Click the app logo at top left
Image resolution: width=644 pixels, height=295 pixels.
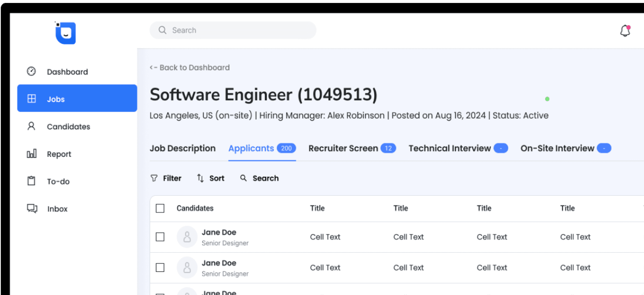coord(65,33)
